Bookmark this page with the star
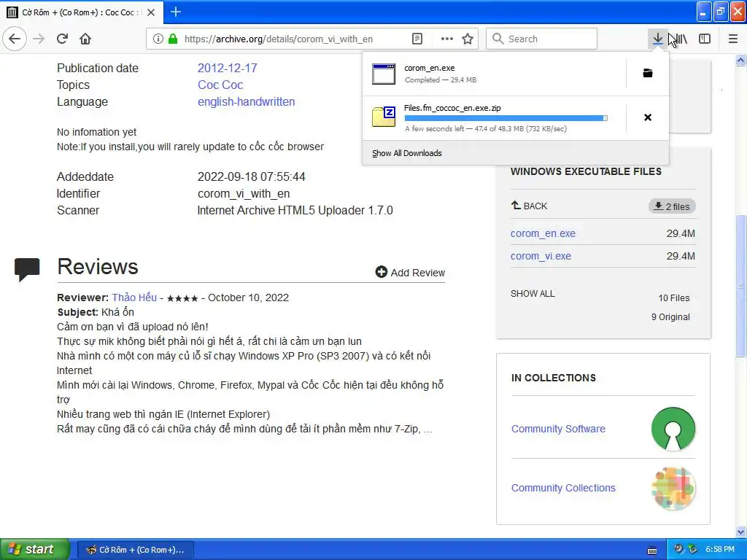The image size is (747, 560). tap(468, 39)
